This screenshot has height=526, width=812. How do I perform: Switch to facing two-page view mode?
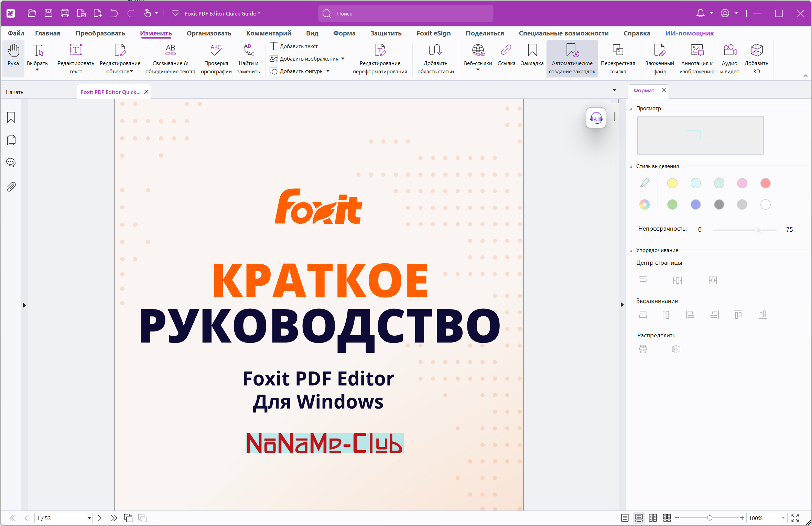pyautogui.click(x=652, y=518)
